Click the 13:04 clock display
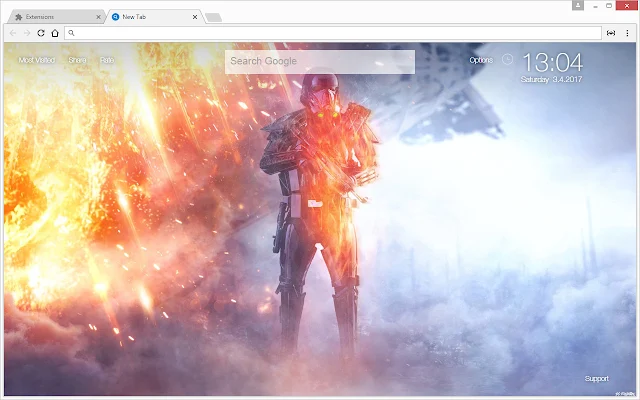The image size is (640, 400). (x=553, y=62)
